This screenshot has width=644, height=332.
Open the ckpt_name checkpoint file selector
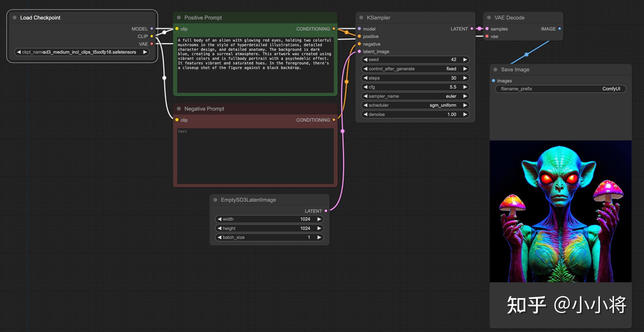click(82, 52)
